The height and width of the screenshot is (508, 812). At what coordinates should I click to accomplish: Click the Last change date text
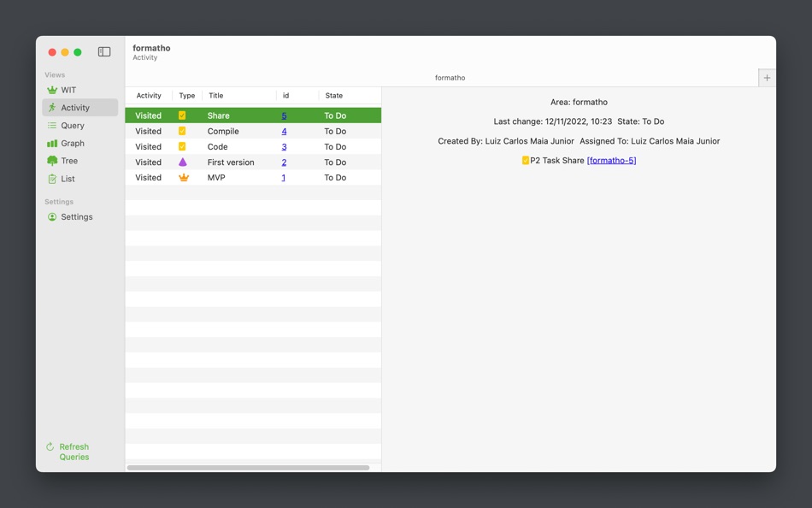tap(552, 121)
